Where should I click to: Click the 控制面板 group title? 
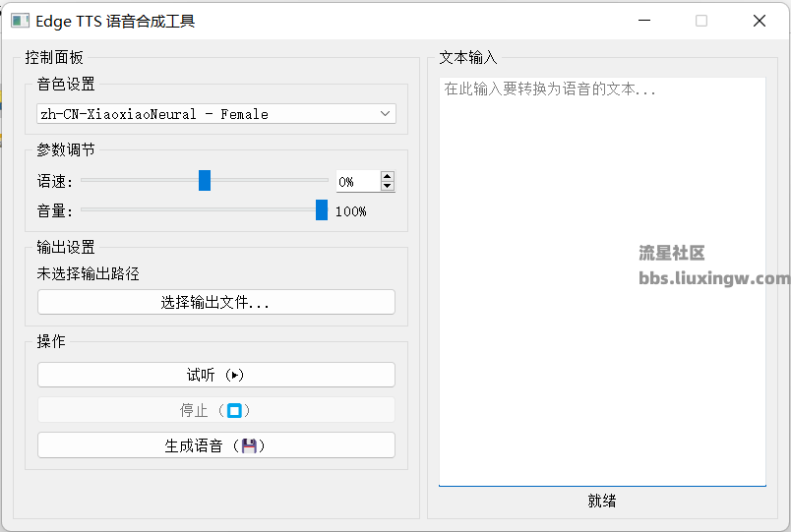54,57
